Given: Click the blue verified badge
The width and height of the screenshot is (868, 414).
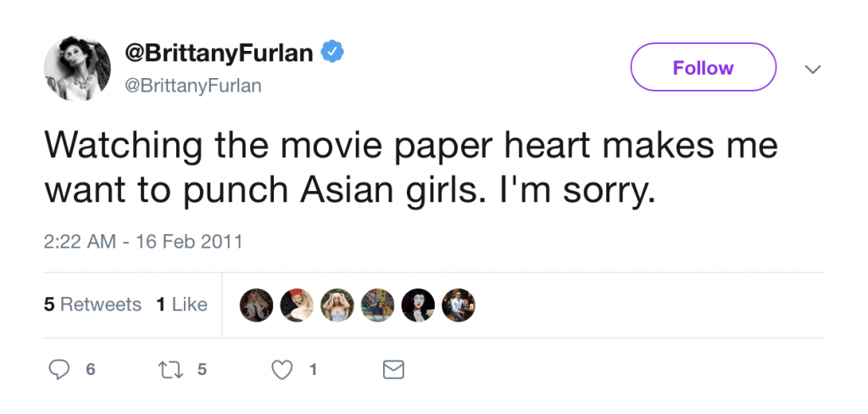Looking at the screenshot, I should point(332,52).
